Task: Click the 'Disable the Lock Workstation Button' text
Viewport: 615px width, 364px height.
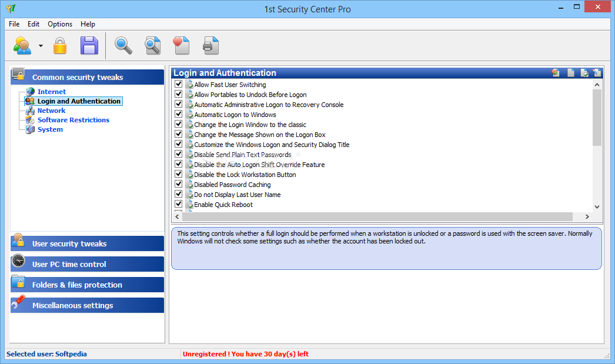Action: (x=245, y=175)
